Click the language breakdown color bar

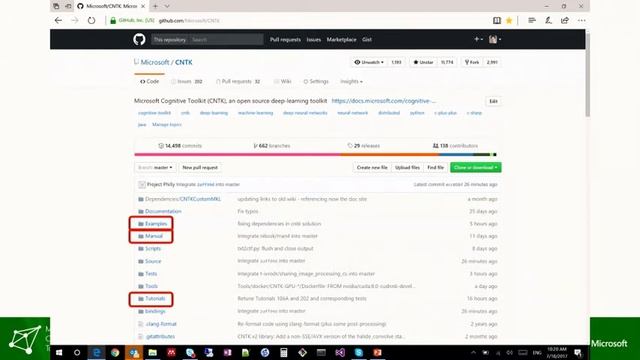click(316, 155)
